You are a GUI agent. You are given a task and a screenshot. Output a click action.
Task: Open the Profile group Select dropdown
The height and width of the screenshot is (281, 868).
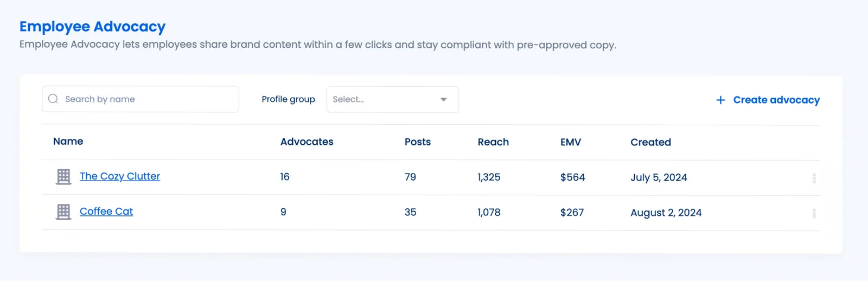(385, 99)
